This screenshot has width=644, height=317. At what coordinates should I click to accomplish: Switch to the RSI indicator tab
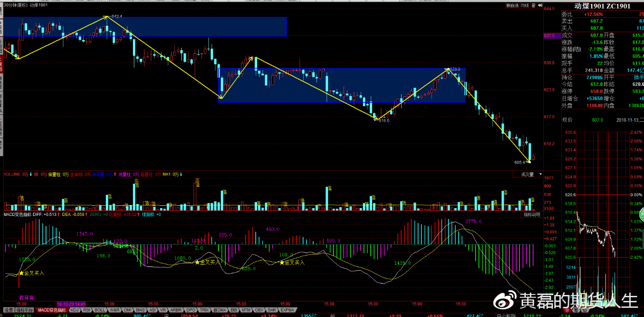(86, 310)
